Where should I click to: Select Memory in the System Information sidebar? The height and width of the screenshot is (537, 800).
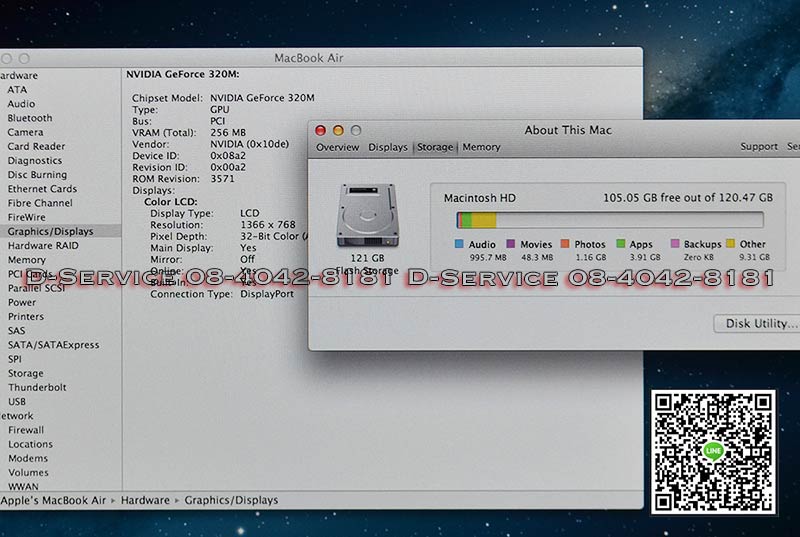pos(27,260)
